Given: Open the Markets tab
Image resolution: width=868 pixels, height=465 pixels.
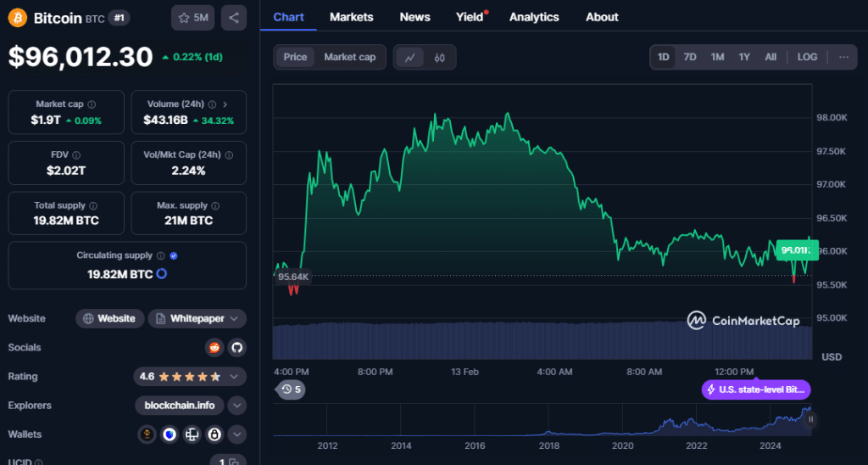Looking at the screenshot, I should coord(352,17).
